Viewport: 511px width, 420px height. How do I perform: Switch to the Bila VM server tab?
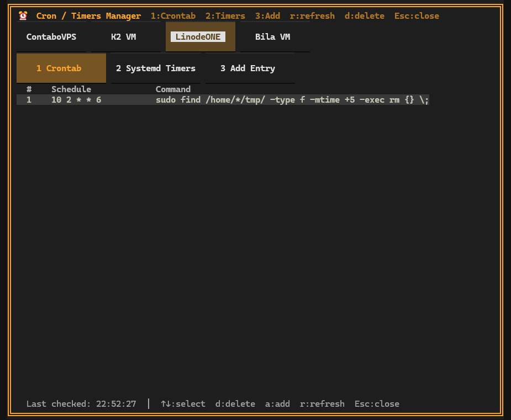coord(272,36)
